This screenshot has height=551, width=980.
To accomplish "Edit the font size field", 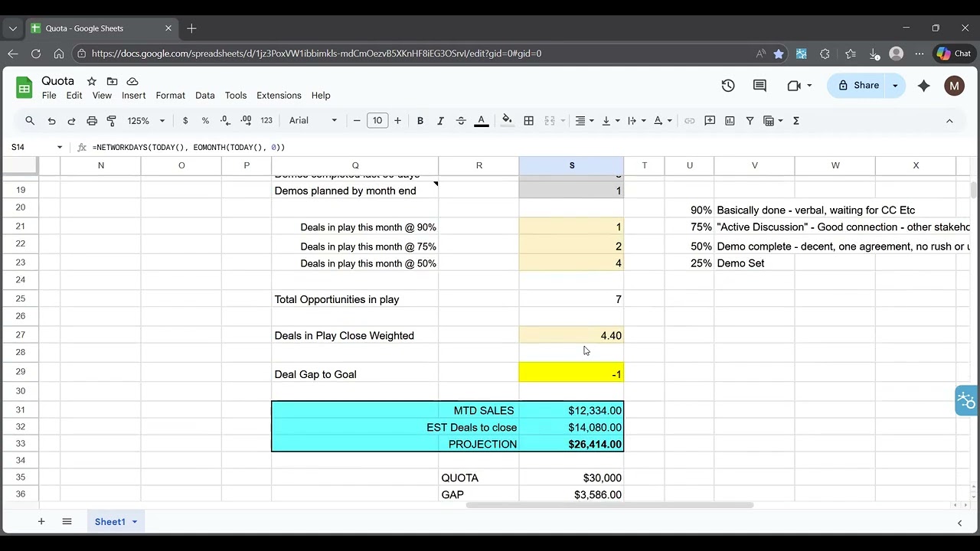I will 377,121.
